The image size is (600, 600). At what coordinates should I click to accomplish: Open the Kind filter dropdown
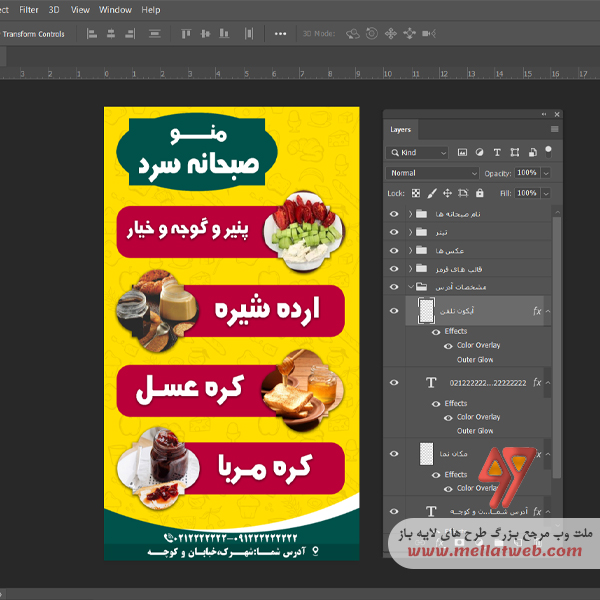tap(417, 153)
